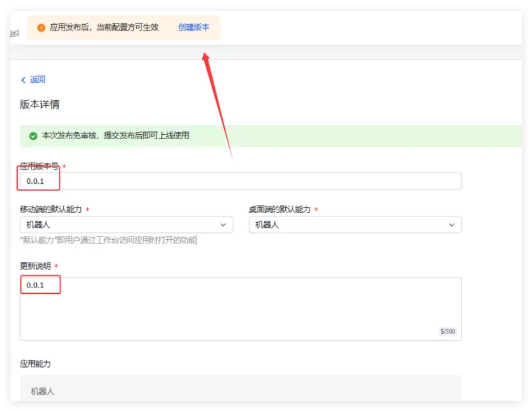Go back using the 返回 link

37,80
